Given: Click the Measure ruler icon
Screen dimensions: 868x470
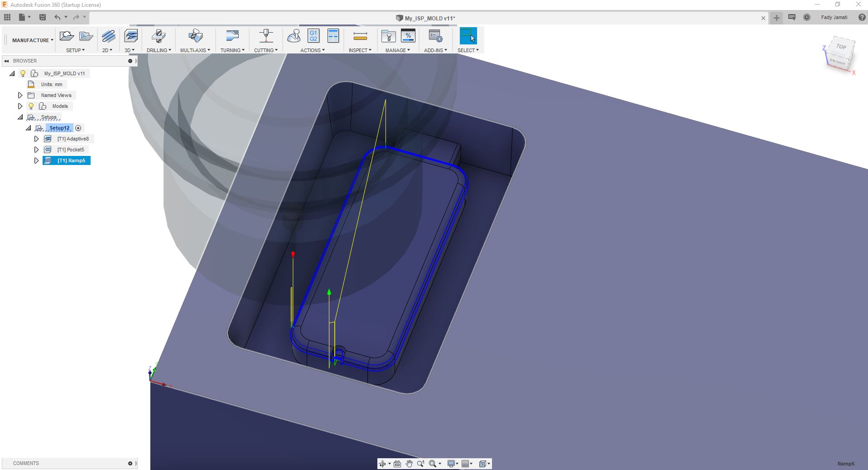Looking at the screenshot, I should [x=360, y=36].
